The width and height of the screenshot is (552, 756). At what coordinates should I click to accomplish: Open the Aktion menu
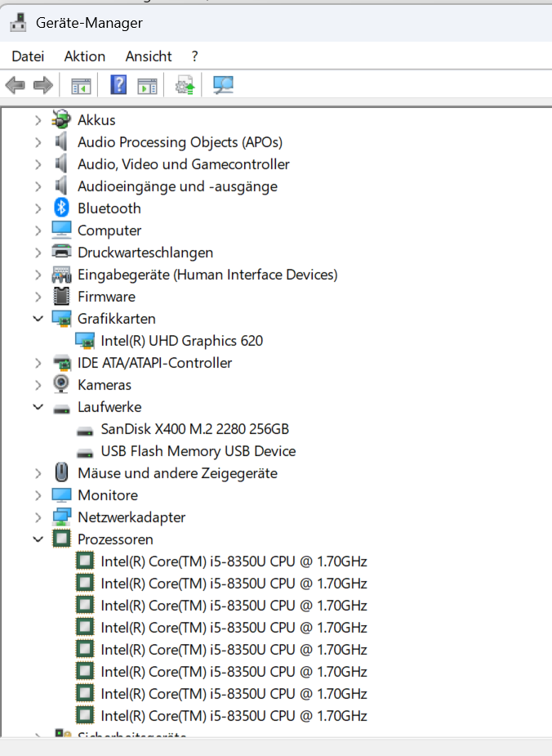click(x=85, y=56)
